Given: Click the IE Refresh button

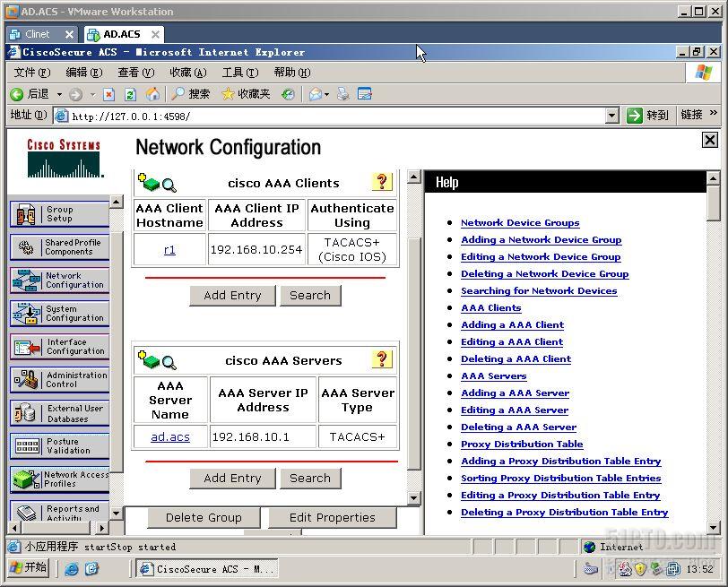Looking at the screenshot, I should [x=131, y=95].
